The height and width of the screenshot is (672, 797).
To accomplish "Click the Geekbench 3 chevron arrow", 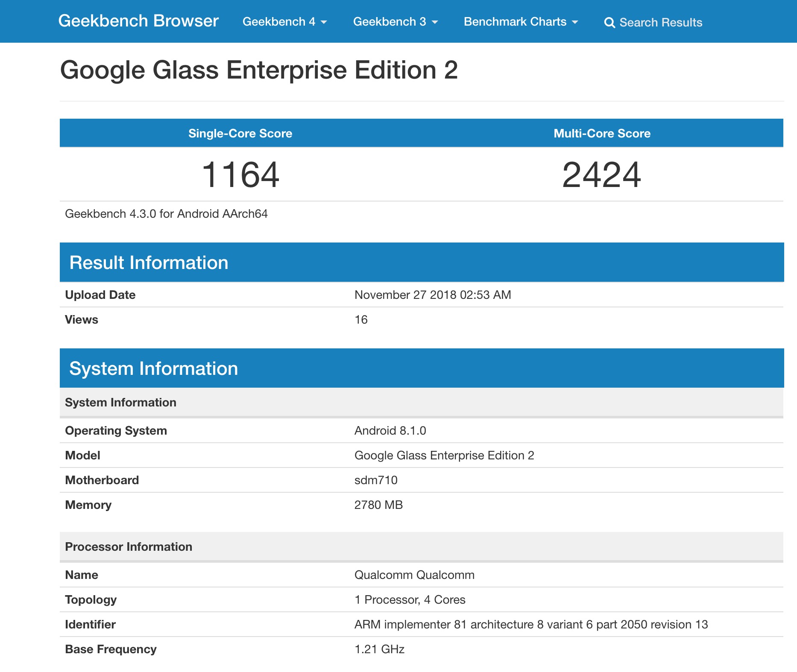I will tap(435, 22).
